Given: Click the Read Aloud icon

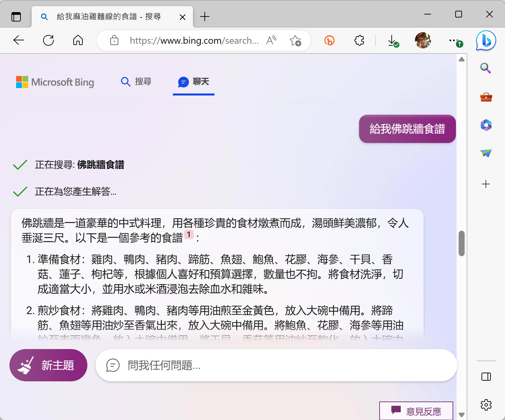Looking at the screenshot, I should coord(271,41).
